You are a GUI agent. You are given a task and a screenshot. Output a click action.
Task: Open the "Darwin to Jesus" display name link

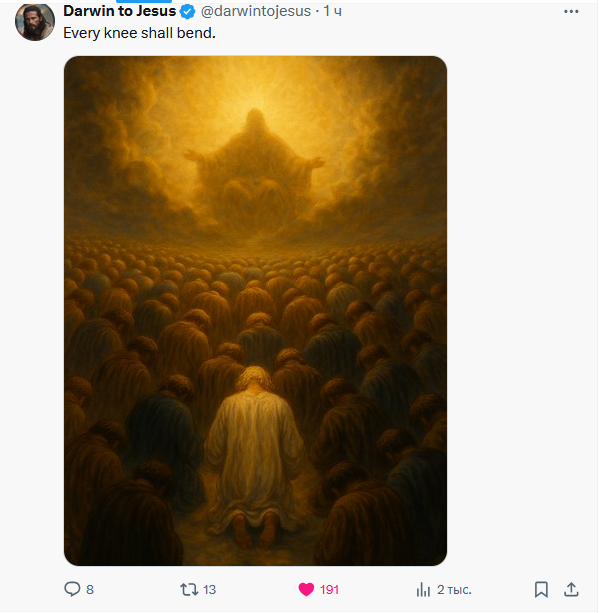119,11
